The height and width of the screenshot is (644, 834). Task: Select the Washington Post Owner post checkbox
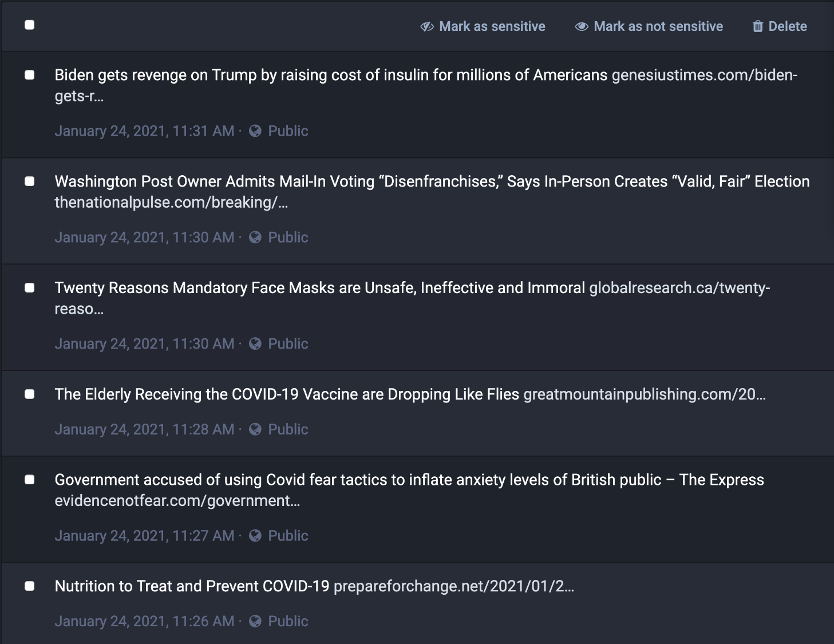pos(30,181)
